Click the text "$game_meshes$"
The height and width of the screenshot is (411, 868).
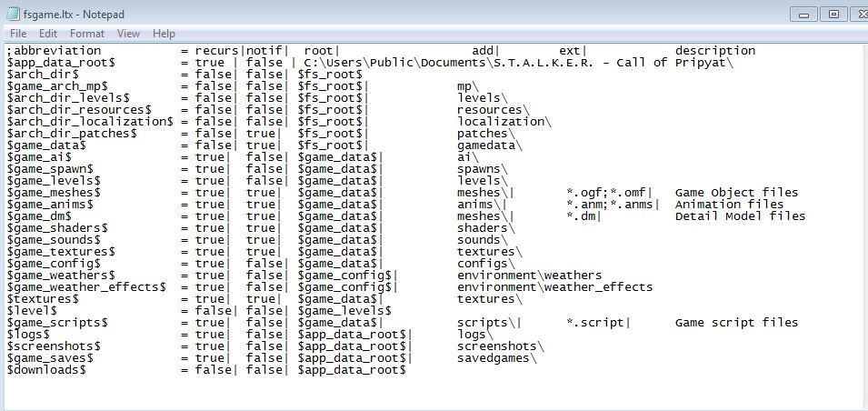[54, 193]
